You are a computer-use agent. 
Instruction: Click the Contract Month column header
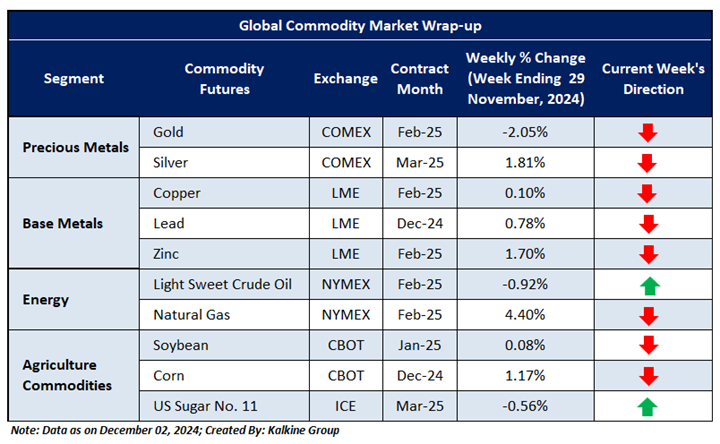[420, 79]
